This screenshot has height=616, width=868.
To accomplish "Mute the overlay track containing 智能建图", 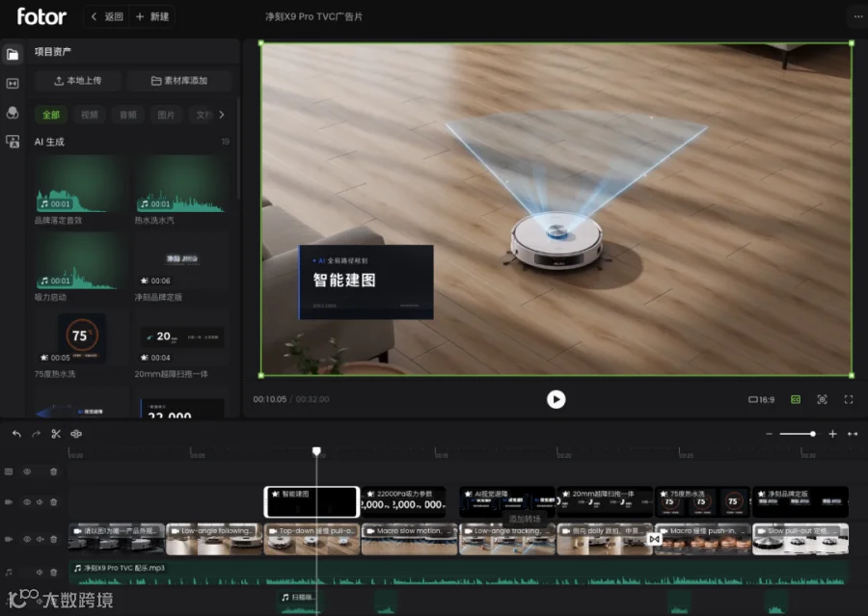I will [40, 502].
